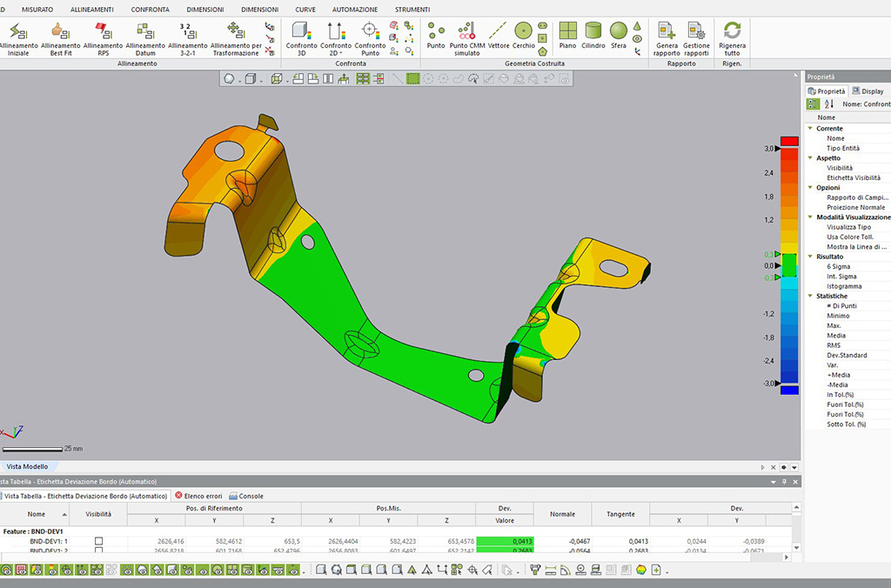Open Allineamento per Trasformazione
The width and height of the screenshot is (891, 588).
point(236,38)
